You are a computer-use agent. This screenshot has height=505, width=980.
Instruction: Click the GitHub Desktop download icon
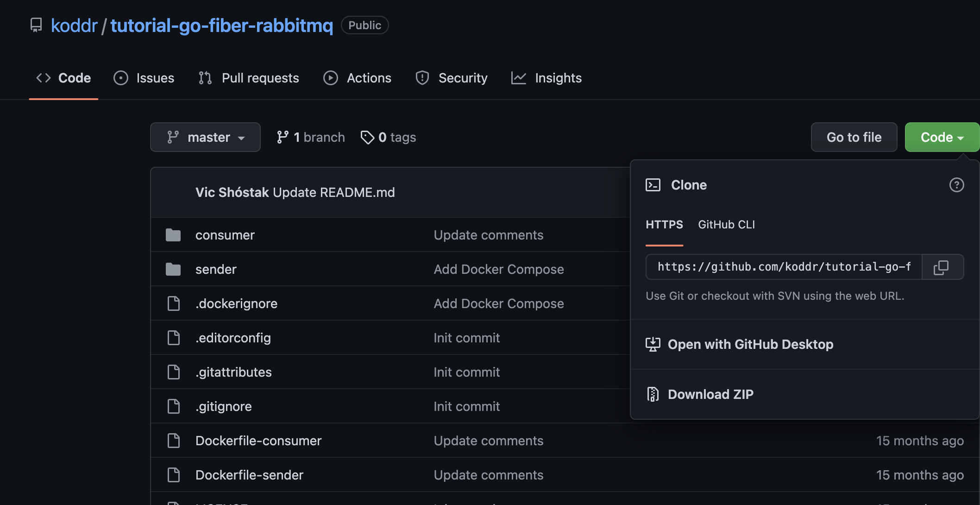(x=653, y=344)
